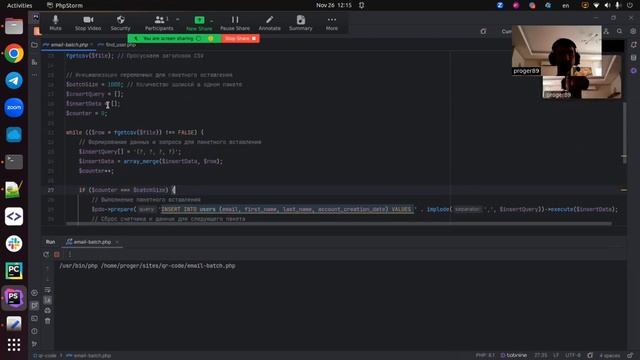The image size is (640, 360).
Task: Expand the New Share options arrow
Action: coord(212,20)
